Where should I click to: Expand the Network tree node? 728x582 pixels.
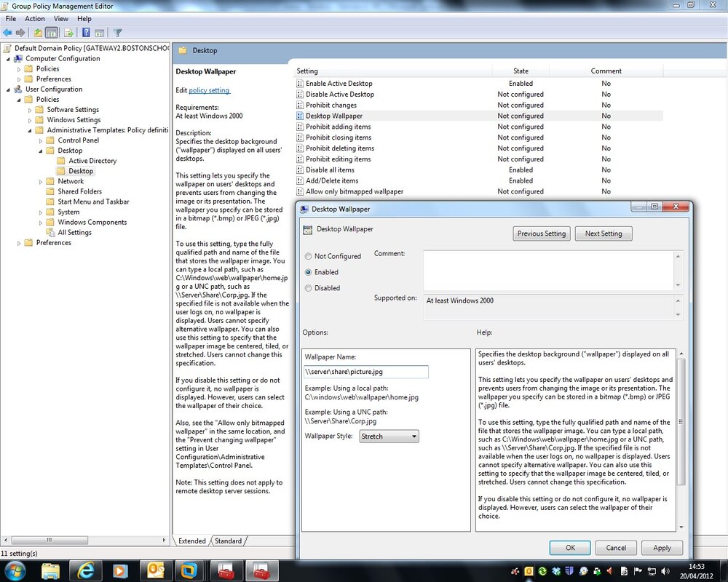[x=40, y=181]
